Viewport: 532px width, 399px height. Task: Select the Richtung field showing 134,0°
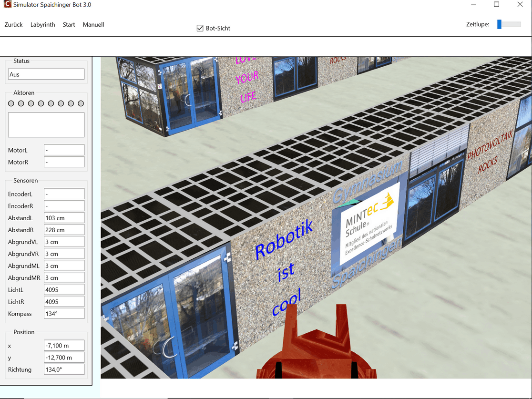pyautogui.click(x=64, y=369)
